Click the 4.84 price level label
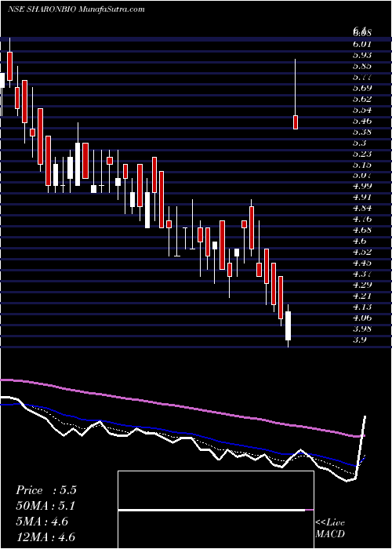392x549 pixels. click(362, 208)
